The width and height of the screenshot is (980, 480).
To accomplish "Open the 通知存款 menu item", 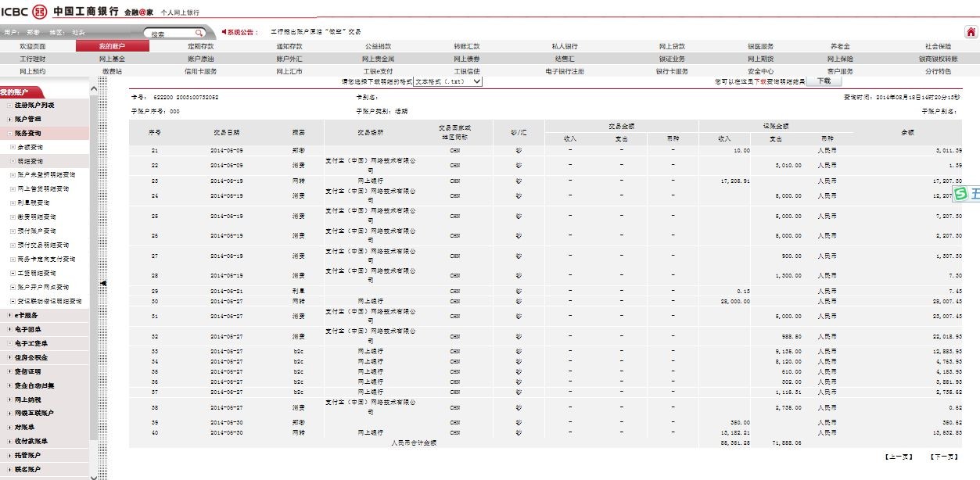I will [x=289, y=47].
